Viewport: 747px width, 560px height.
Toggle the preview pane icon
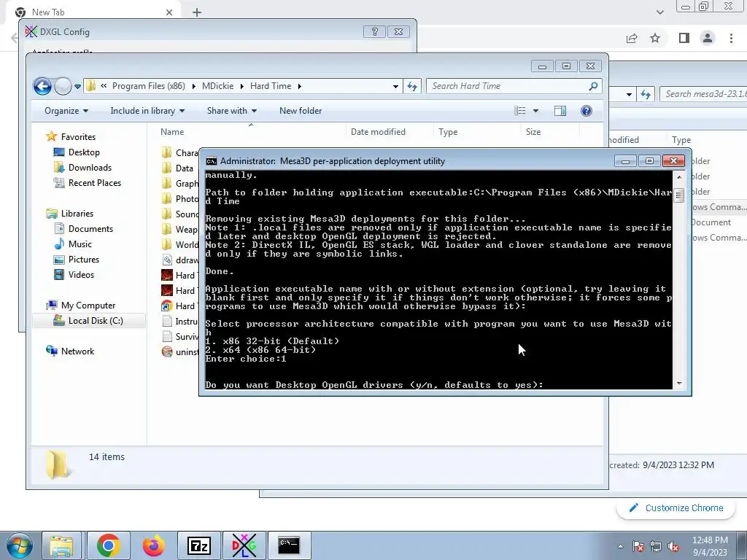tap(560, 111)
